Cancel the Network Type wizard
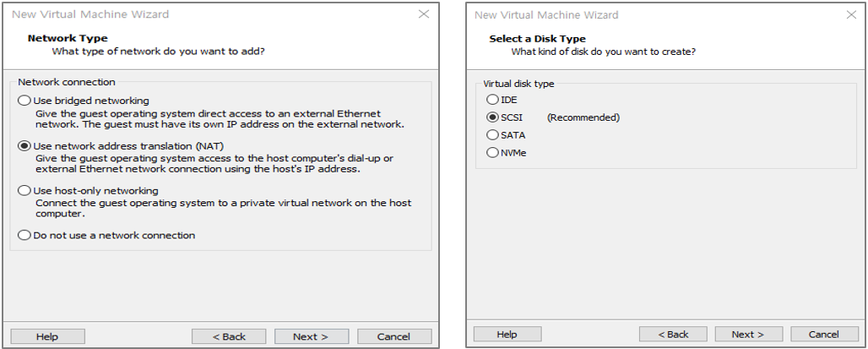The width and height of the screenshot is (868, 349). [x=393, y=336]
